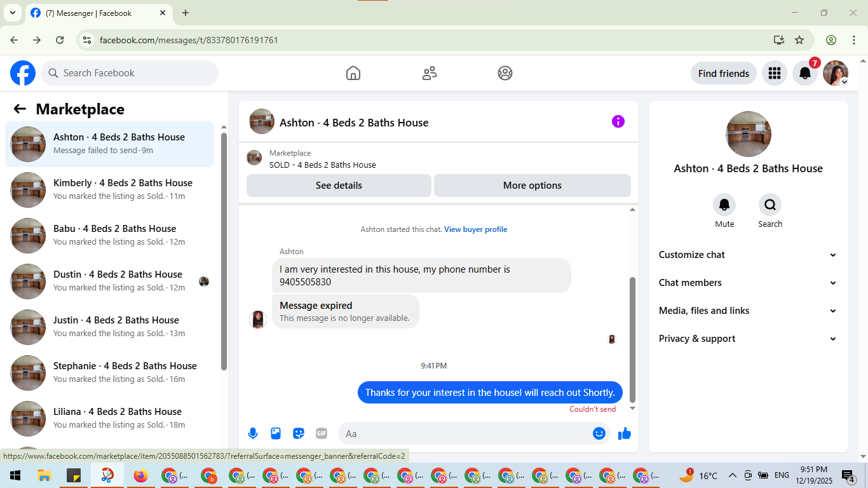Viewport: 868px width, 488px height.
Task: Click the chat messages scrollbar
Action: 632,339
